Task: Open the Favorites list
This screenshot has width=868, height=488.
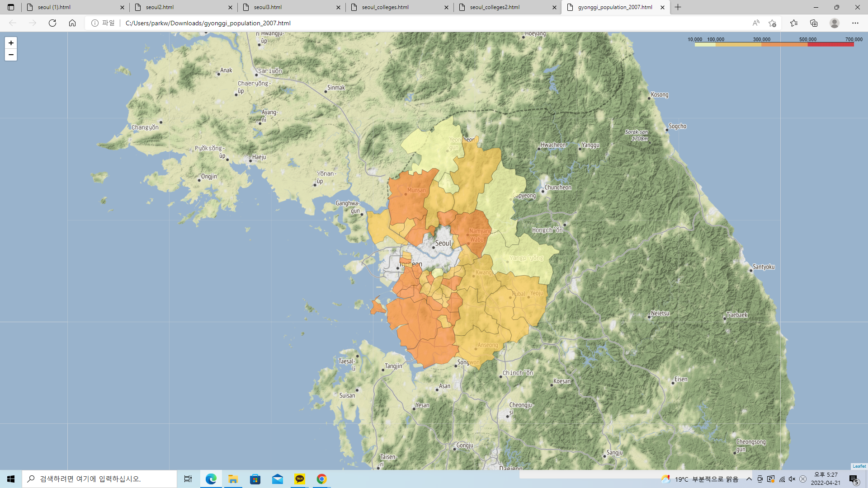Action: pos(794,23)
